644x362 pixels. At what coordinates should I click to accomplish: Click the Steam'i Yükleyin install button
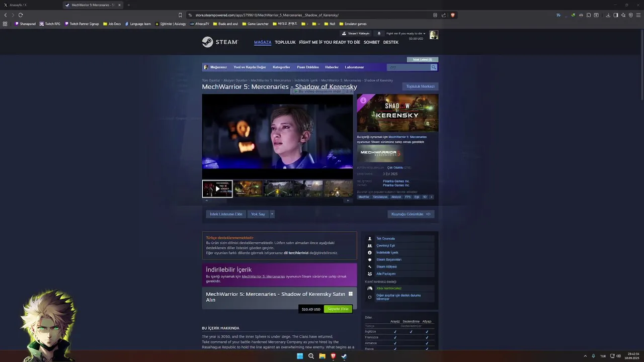pyautogui.click(x=356, y=33)
